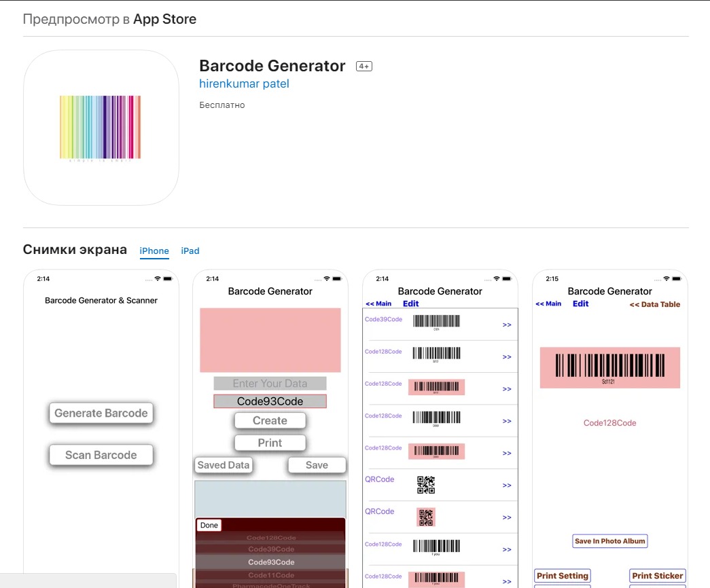The image size is (710, 588).
Task: Click the Barcode Generator app title heading
Action: point(272,66)
